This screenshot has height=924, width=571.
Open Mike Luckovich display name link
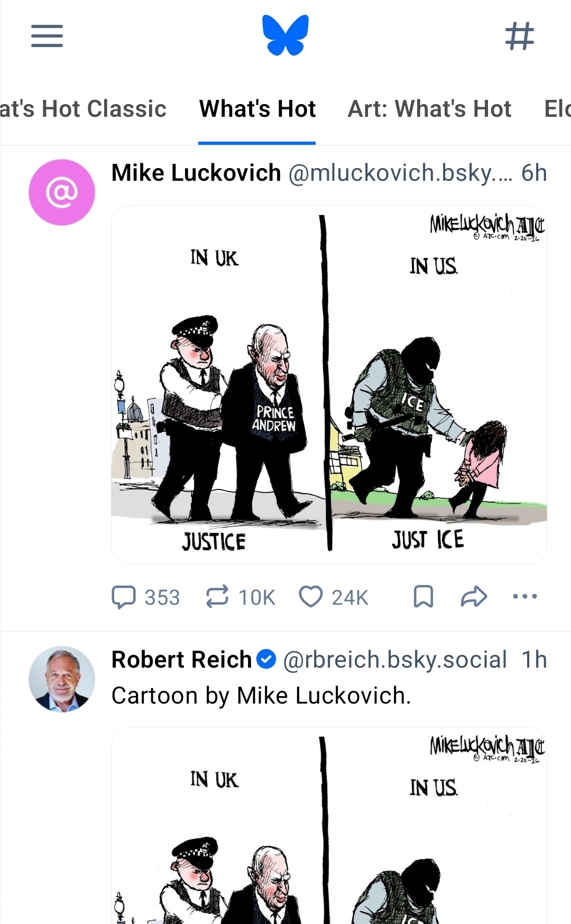[196, 173]
